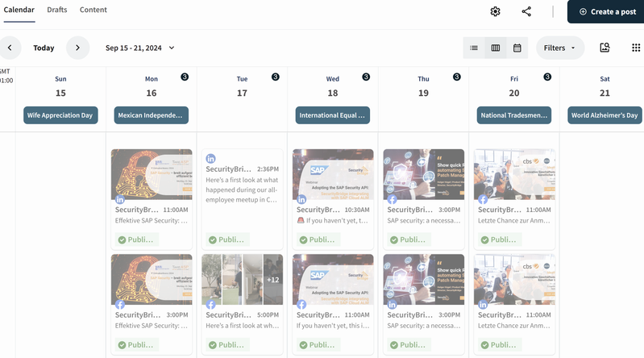Click the Friday post count badge
Viewport: 644px width, 358px height.
[547, 77]
